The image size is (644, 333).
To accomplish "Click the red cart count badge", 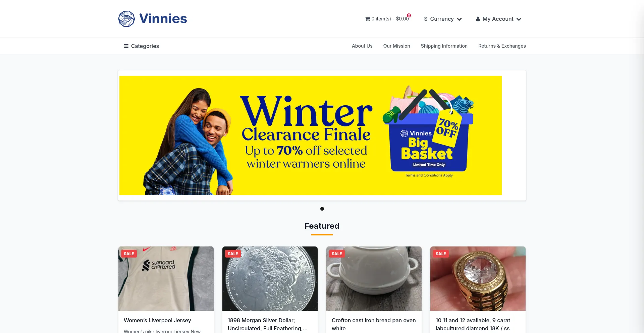I will click(409, 15).
